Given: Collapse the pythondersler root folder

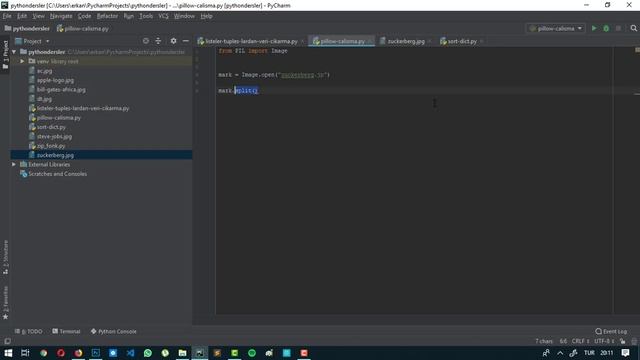Looking at the screenshot, I should pyautogui.click(x=14, y=52).
